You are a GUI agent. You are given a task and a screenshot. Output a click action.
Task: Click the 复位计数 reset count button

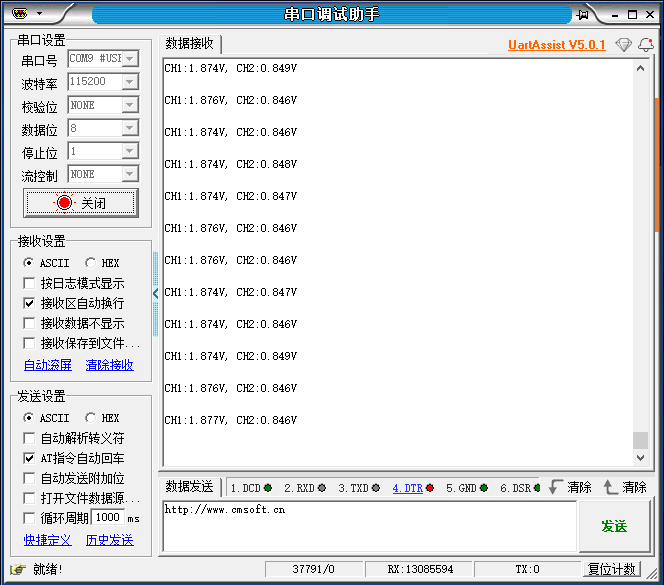pos(612,569)
